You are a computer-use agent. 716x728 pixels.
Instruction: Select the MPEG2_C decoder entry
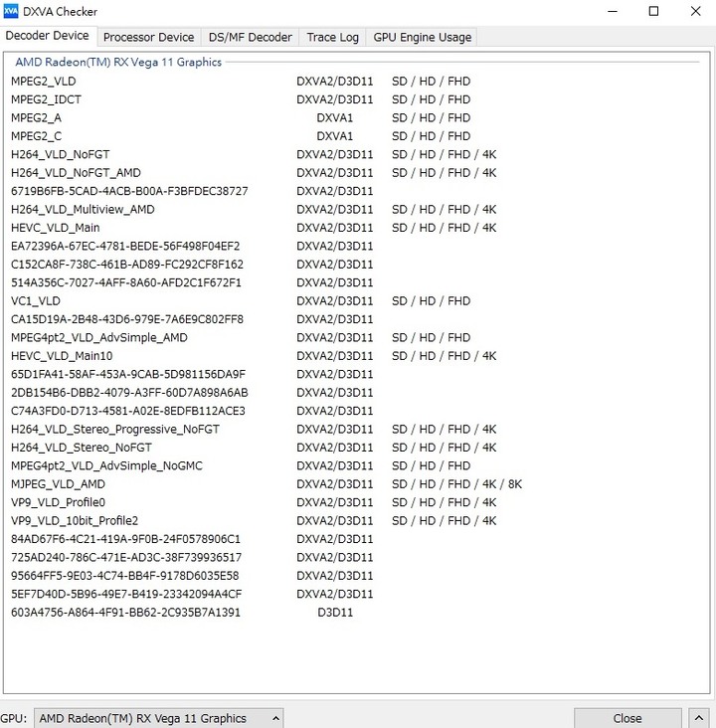pyautogui.click(x=241, y=136)
